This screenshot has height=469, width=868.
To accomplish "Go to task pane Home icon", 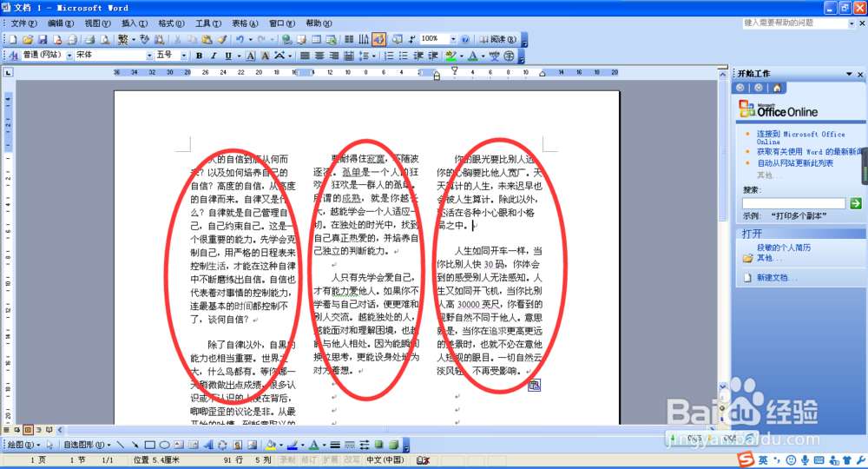I will click(x=777, y=88).
